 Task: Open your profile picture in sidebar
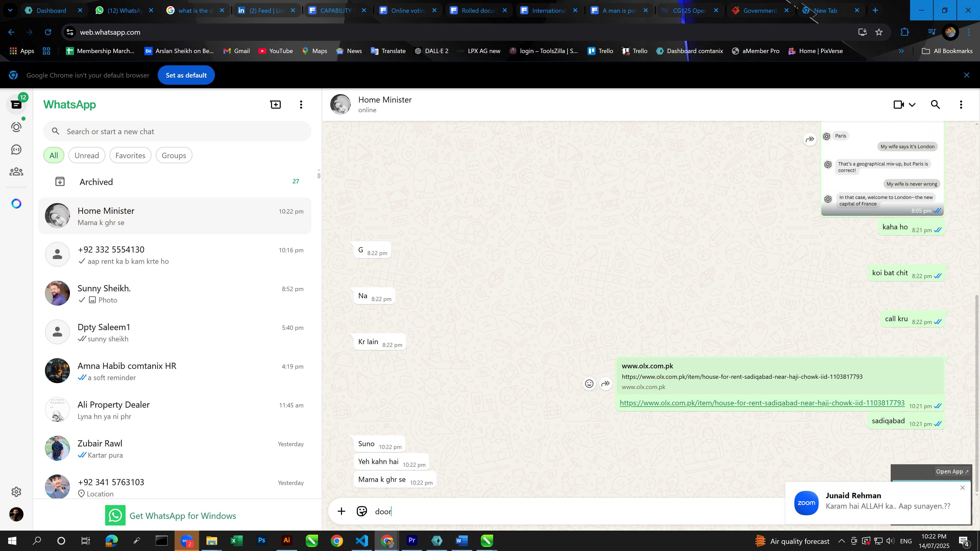click(16, 515)
